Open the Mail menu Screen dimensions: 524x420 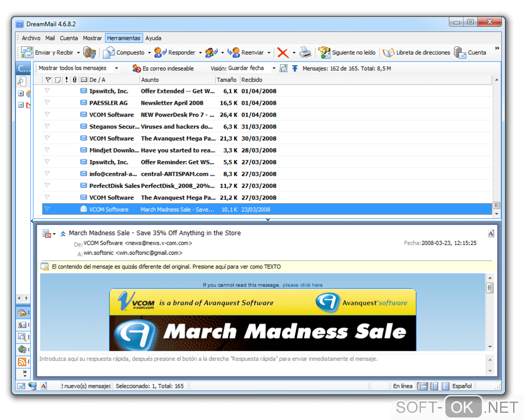click(x=50, y=38)
